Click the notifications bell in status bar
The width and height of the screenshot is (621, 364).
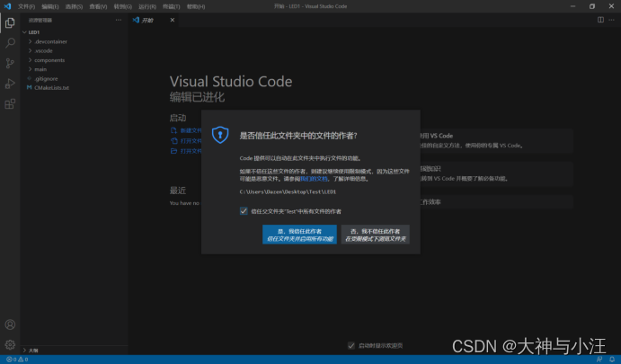pos(612,360)
